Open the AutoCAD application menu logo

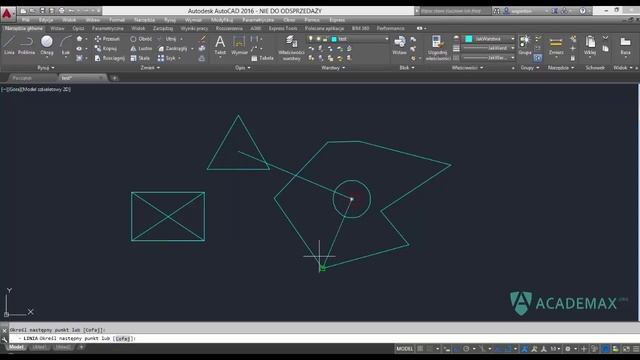point(7,13)
